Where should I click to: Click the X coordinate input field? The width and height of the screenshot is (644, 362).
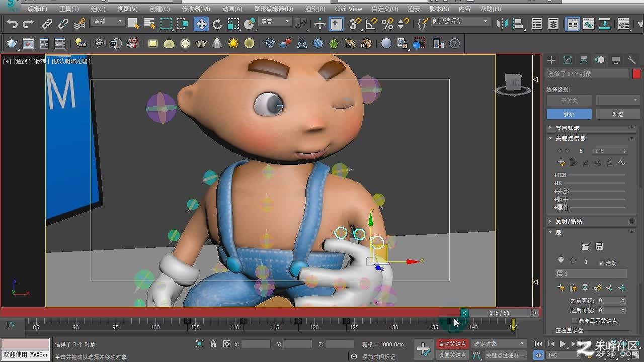pyautogui.click(x=256, y=344)
